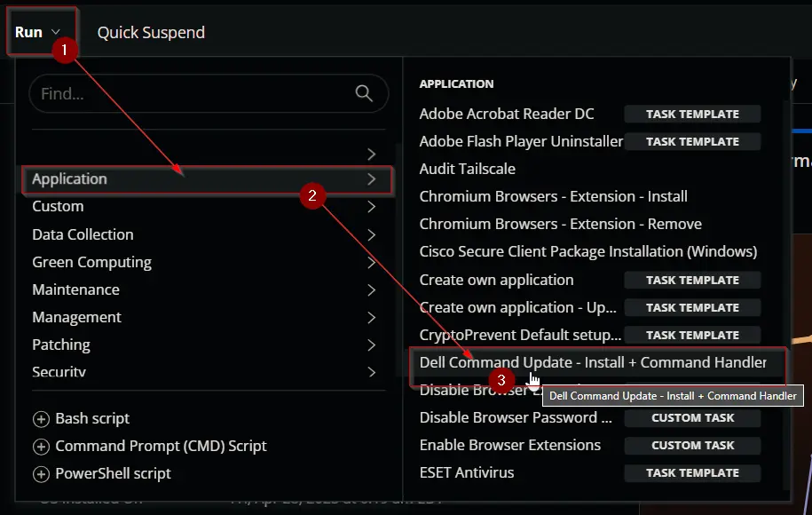Click the plus icon beside Command Prompt (CMD) Script
This screenshot has width=812, height=515.
41,446
